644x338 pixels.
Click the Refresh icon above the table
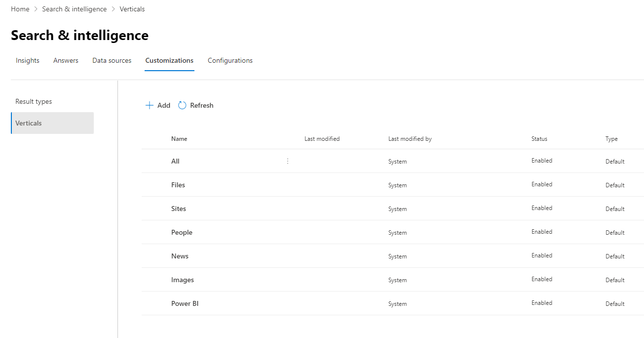click(182, 105)
